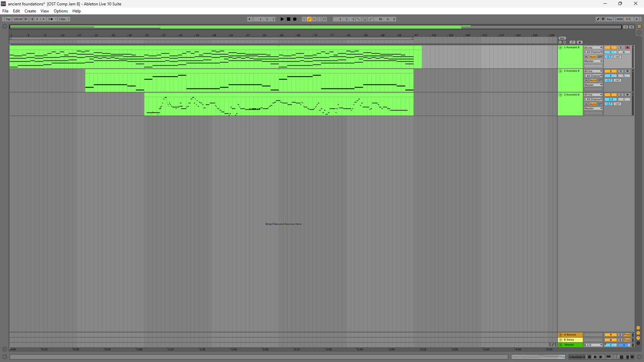Collapse the 3 Kontakt 8 track
This screenshot has width=644, height=362.
(x=560, y=95)
